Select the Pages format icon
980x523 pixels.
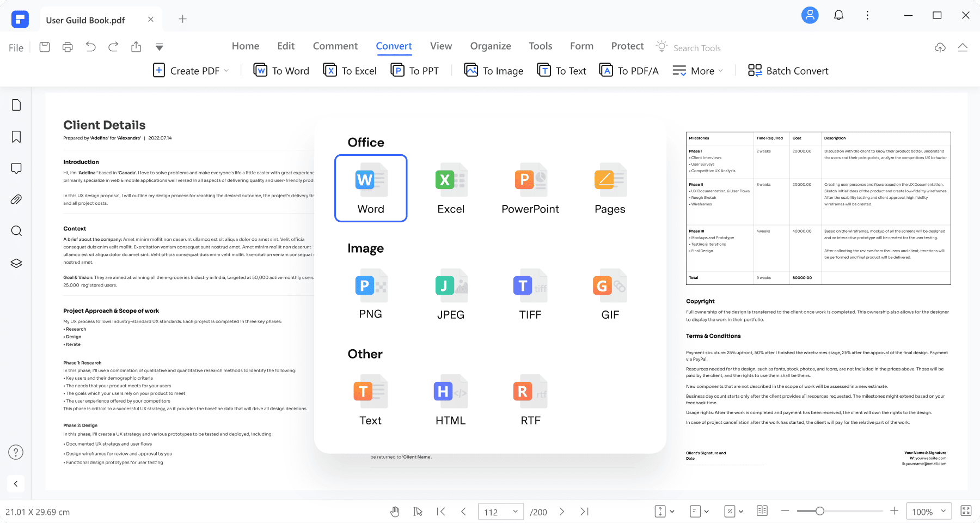click(x=610, y=188)
